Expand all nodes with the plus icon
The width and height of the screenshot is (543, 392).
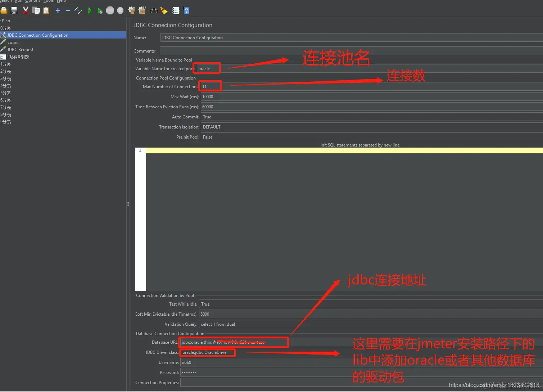pyautogui.click(x=58, y=10)
